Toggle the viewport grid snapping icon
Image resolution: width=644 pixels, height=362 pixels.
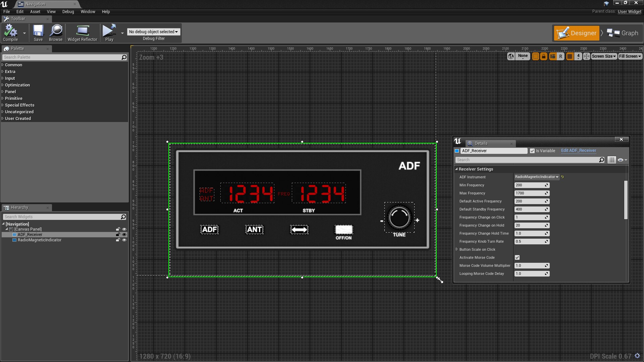tap(570, 56)
